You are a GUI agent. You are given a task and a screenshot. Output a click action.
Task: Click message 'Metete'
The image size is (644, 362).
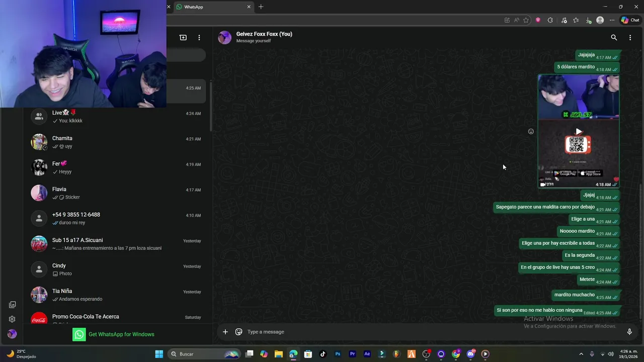(x=598, y=280)
